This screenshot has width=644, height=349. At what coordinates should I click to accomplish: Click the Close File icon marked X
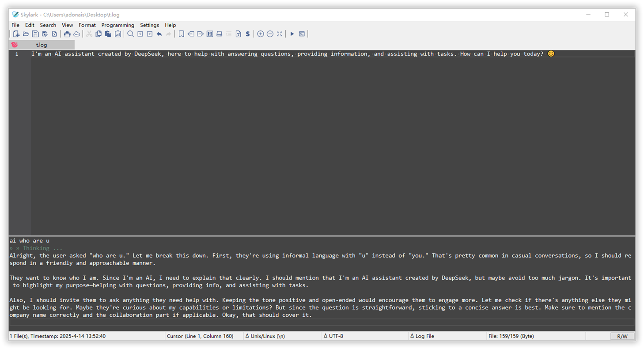[54, 34]
